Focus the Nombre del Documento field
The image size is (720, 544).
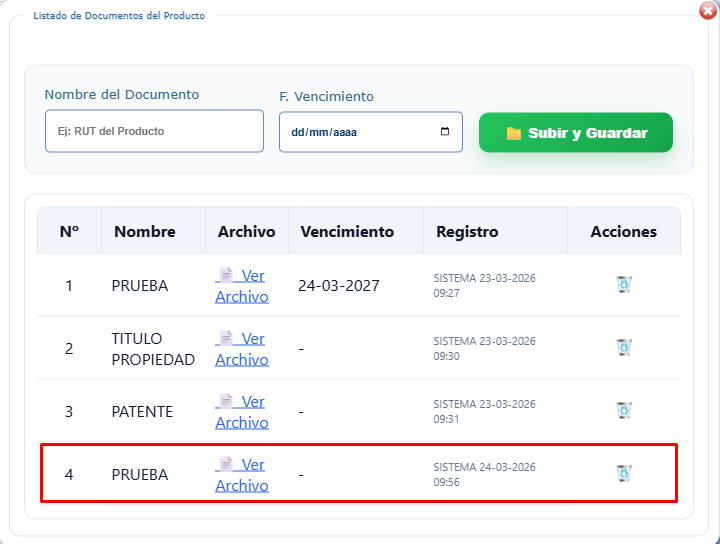[154, 131]
